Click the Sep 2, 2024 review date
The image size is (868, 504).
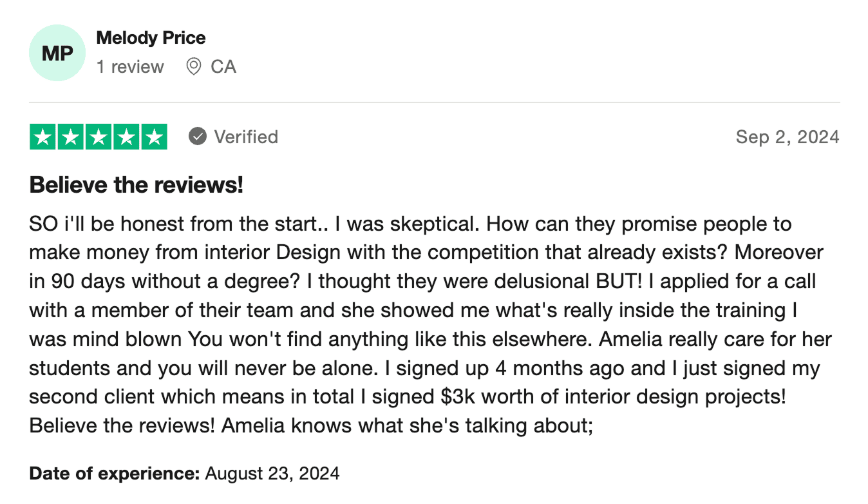tap(788, 137)
